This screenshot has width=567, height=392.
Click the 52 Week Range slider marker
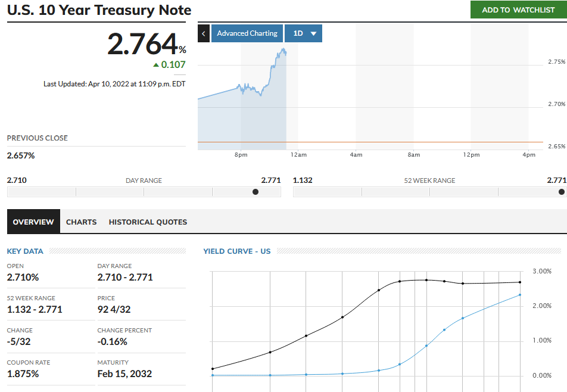click(x=562, y=192)
